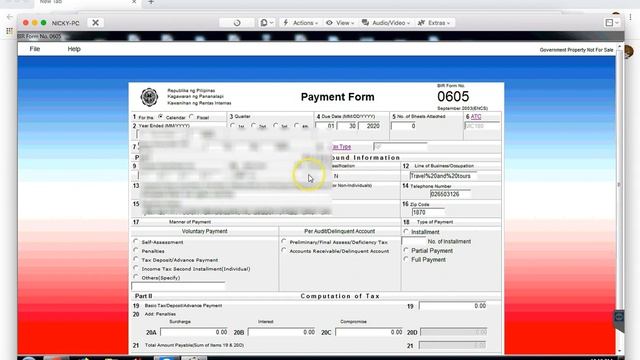
Task: Close the NICKY-PC remote session with X
Action: coord(95,23)
